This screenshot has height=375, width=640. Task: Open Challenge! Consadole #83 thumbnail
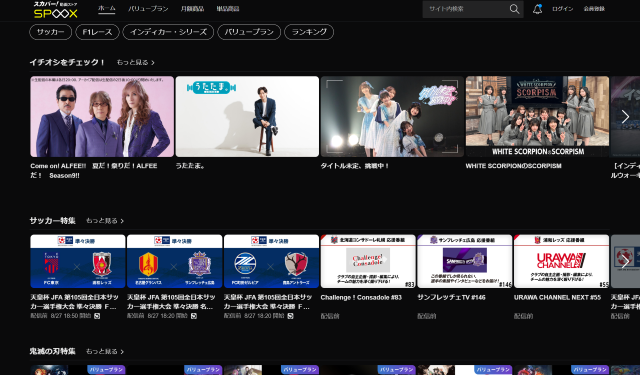pos(368,261)
